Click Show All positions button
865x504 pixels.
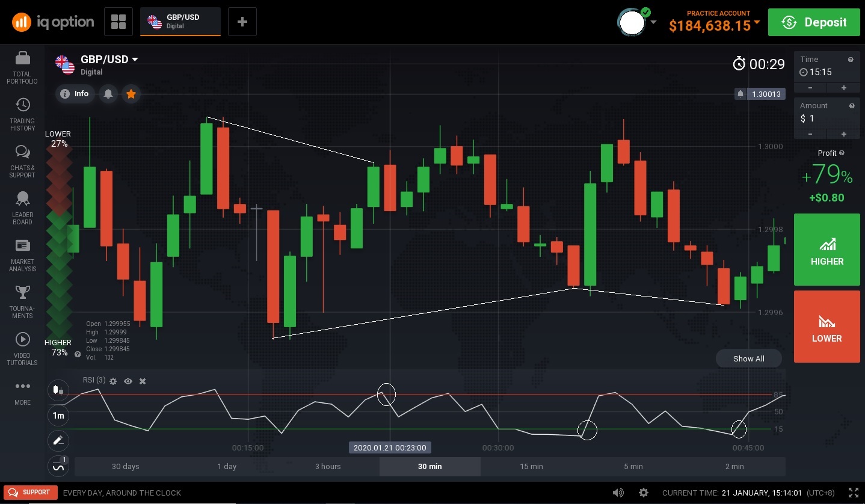point(749,358)
